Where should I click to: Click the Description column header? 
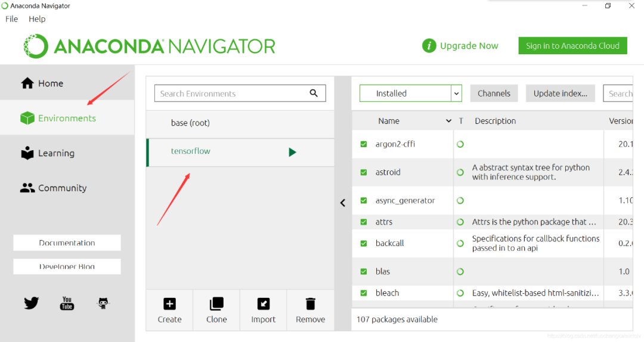click(x=496, y=121)
